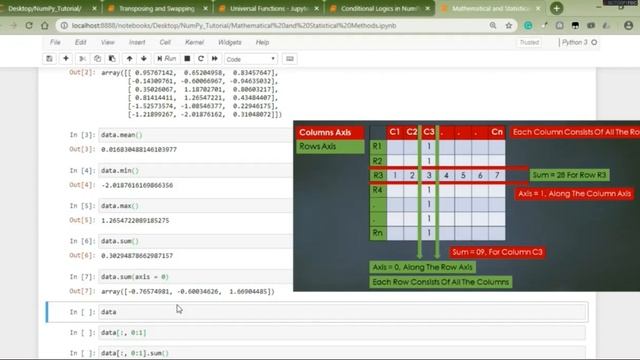Image resolution: width=640 pixels, height=360 pixels.
Task: Select the data.min() input cell
Action: pyautogui.click(x=195, y=170)
